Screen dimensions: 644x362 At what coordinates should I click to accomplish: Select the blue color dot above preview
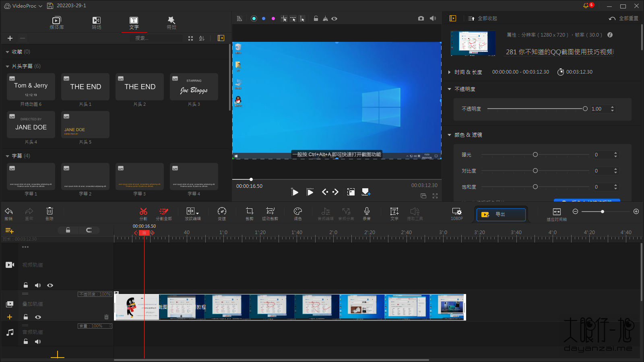[264, 19]
